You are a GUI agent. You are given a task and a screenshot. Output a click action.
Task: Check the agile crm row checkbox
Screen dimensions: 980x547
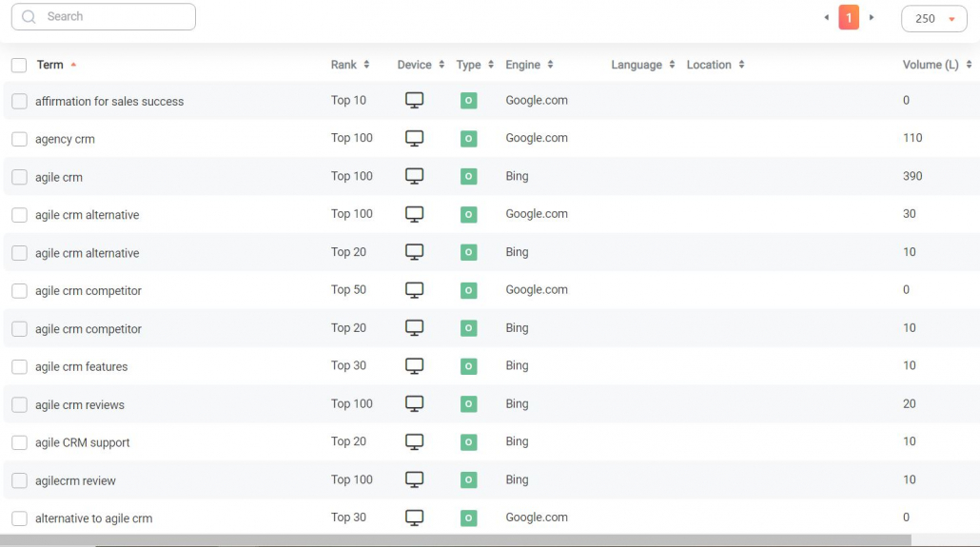point(19,177)
